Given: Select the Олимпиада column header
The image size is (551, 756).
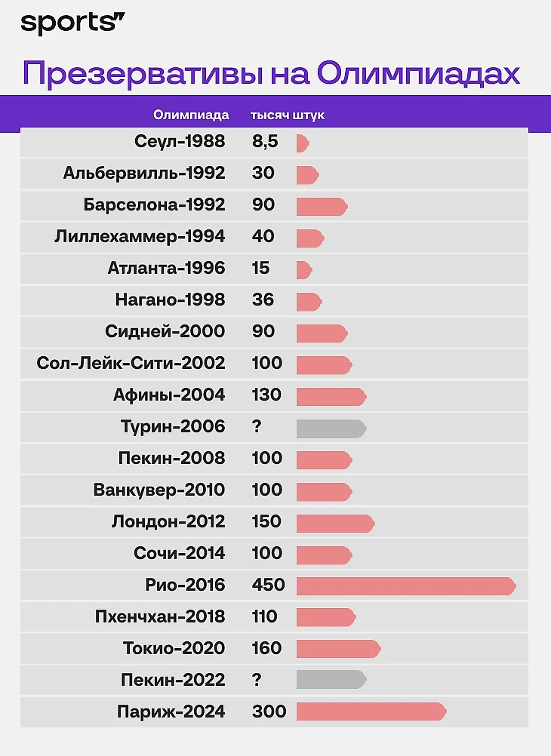Looking at the screenshot, I should [x=191, y=115].
